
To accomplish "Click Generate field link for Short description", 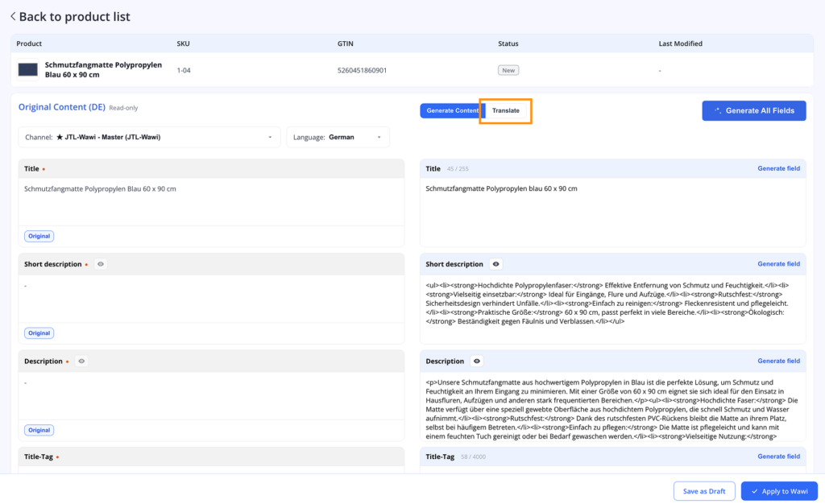I will pyautogui.click(x=779, y=264).
